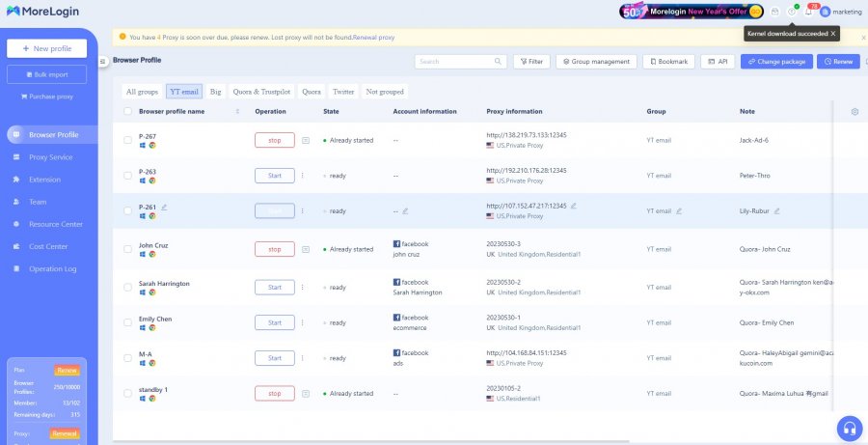The height and width of the screenshot is (445, 868).
Task: Select all profiles header checkbox
Action: click(128, 111)
